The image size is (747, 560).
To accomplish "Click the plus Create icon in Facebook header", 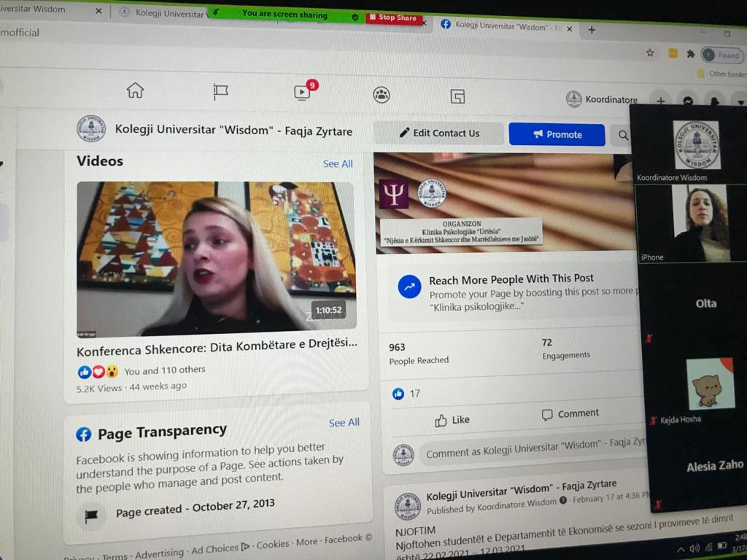I will (661, 101).
